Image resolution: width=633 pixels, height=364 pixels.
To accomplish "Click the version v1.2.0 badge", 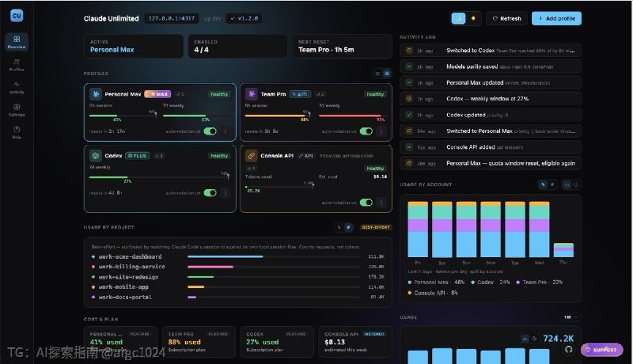I will (x=244, y=18).
